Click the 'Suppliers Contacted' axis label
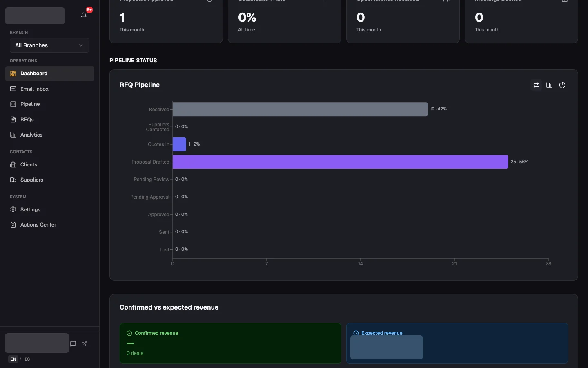This screenshot has height=368, width=588. pos(158,127)
